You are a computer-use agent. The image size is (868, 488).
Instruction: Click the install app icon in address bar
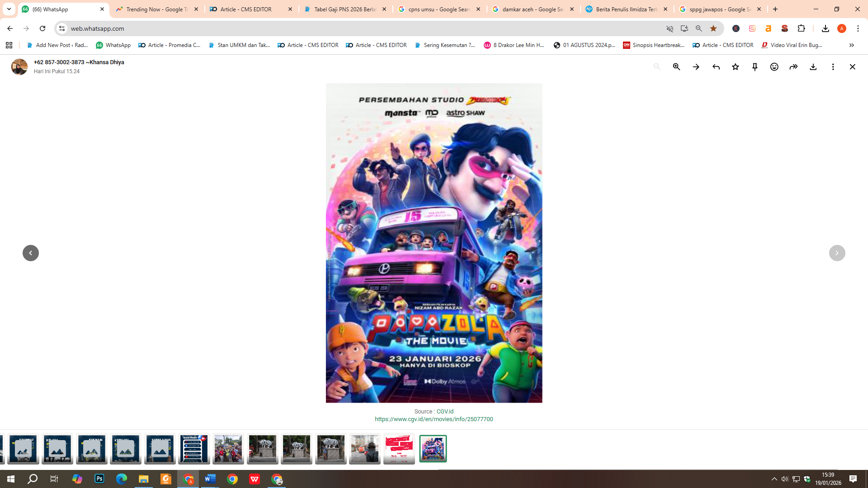pos(684,28)
